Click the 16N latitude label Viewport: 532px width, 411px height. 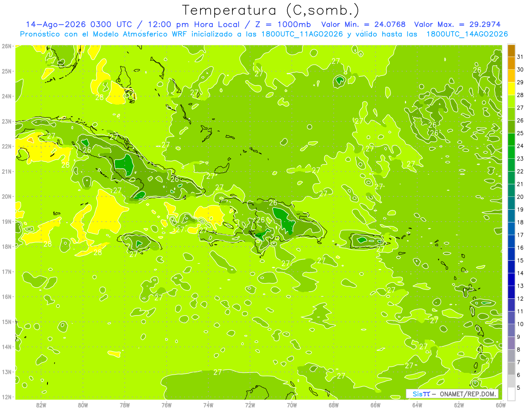pyautogui.click(x=6, y=297)
